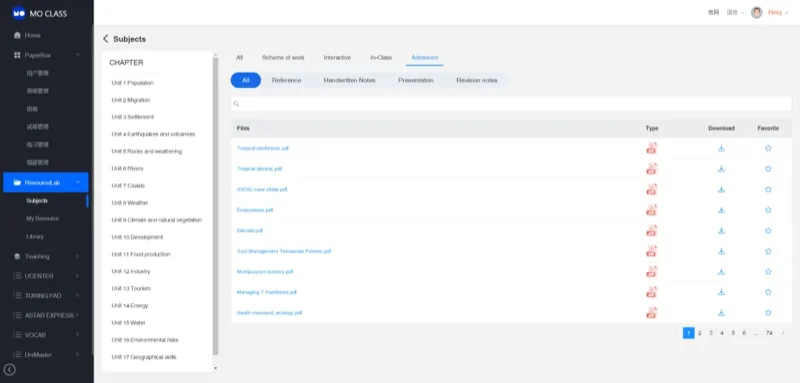
Task: Star the Multipurpose forestry.pdf row
Action: click(768, 272)
